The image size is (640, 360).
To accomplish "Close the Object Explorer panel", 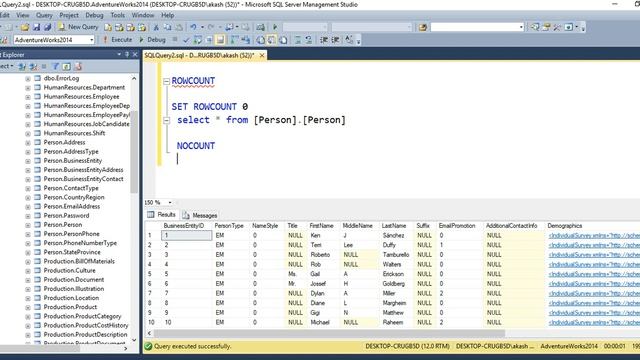I will click(135, 54).
